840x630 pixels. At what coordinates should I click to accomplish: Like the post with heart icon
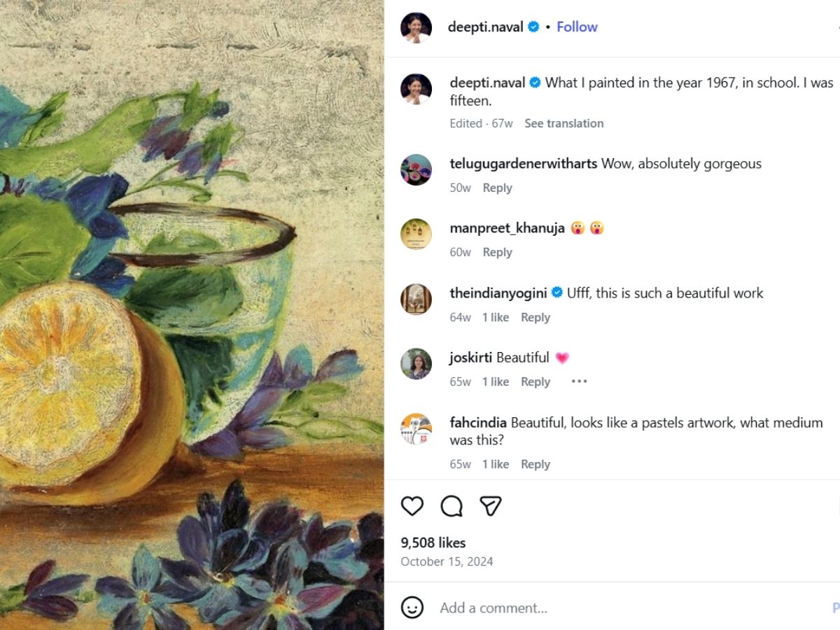(x=412, y=505)
